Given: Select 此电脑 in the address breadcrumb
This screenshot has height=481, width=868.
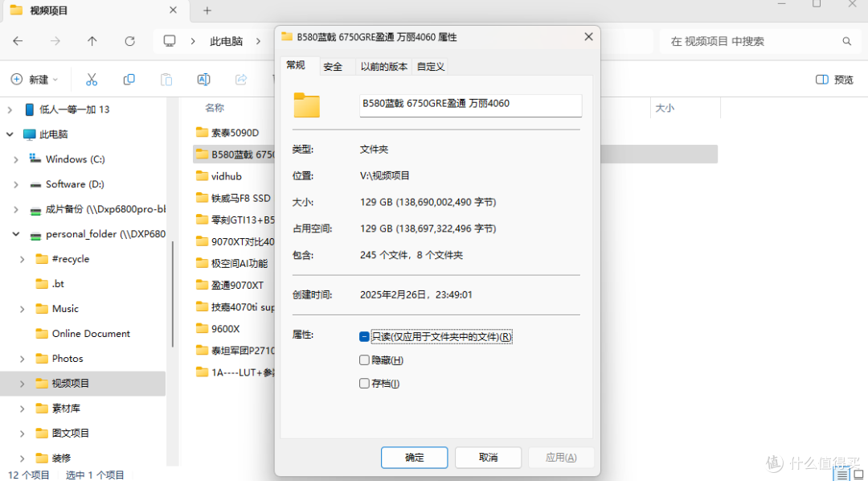Looking at the screenshot, I should pos(227,41).
